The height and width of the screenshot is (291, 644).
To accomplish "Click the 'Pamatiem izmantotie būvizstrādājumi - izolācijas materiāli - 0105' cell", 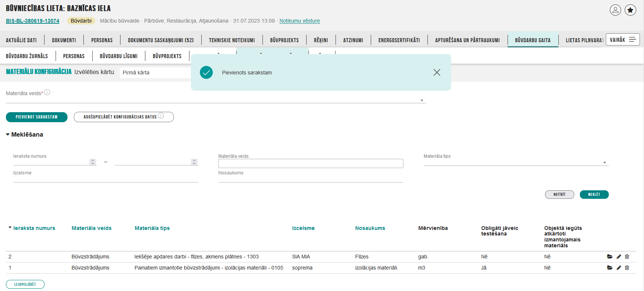I will (x=209, y=268).
